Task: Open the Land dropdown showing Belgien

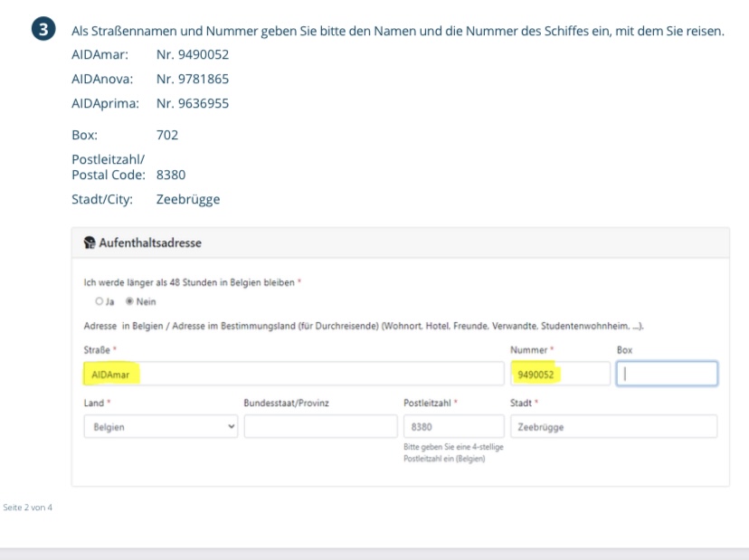Action: (x=158, y=427)
